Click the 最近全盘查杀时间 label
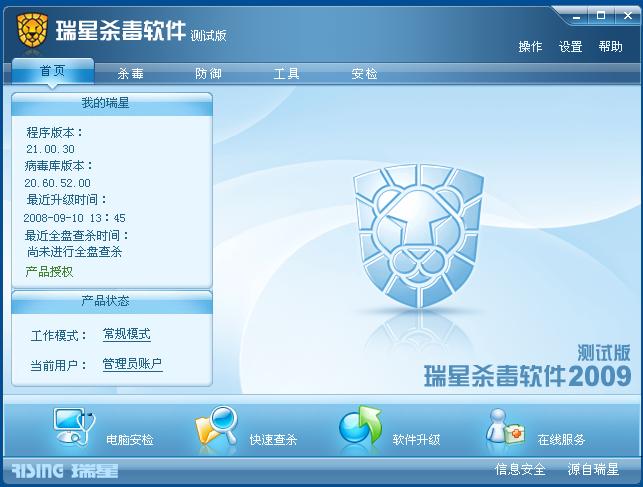 click(77, 235)
